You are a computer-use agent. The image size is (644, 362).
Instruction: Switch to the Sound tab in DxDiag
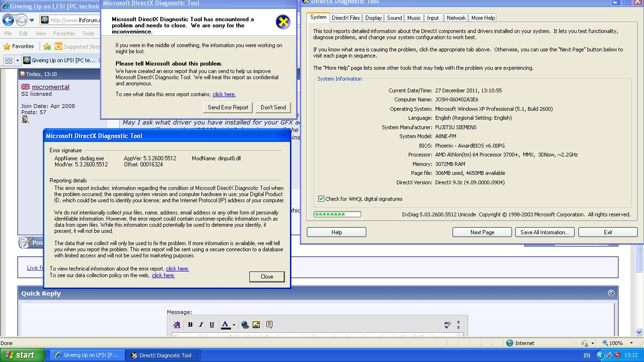pos(395,18)
